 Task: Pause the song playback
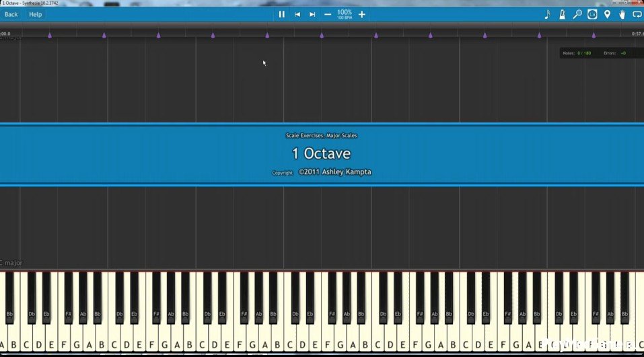pyautogui.click(x=281, y=14)
